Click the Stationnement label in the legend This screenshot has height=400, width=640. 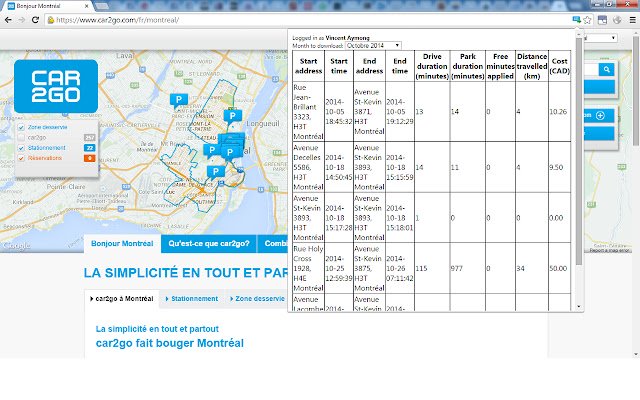[x=47, y=148]
